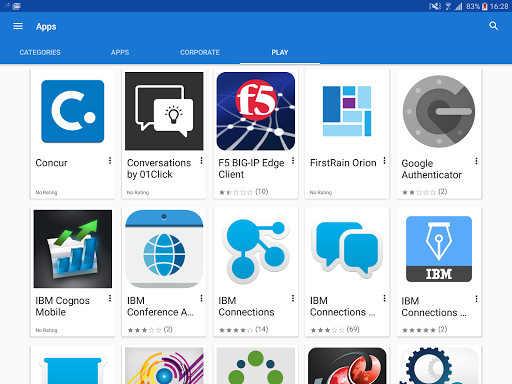Open the Concur app icon
Viewport: 512px width, 384px height.
(73, 111)
